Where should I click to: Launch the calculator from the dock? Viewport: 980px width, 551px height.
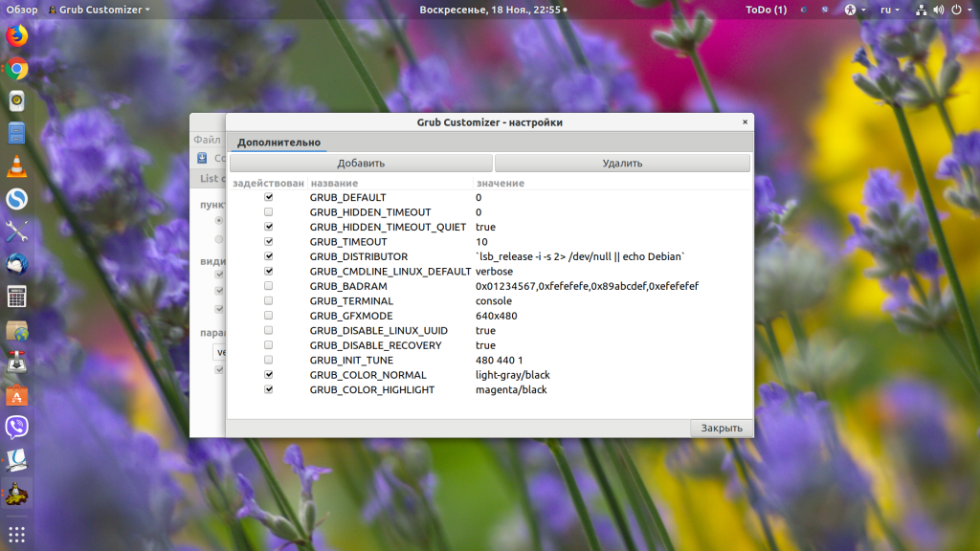tap(16, 297)
